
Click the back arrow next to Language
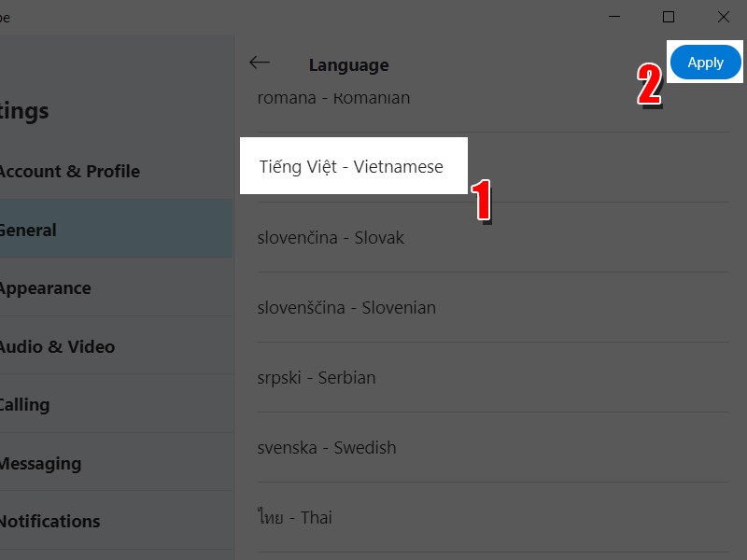(260, 63)
